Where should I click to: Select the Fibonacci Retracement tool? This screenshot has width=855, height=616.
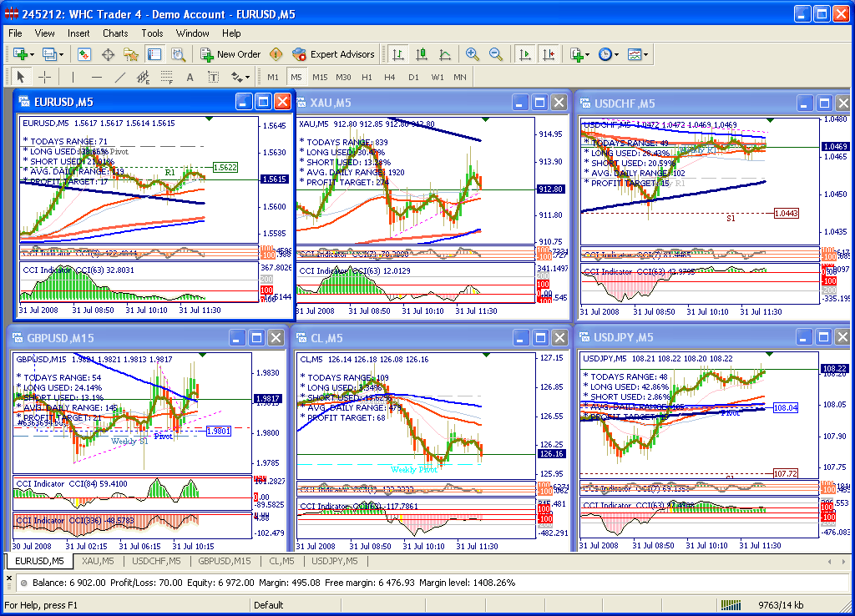[x=167, y=77]
